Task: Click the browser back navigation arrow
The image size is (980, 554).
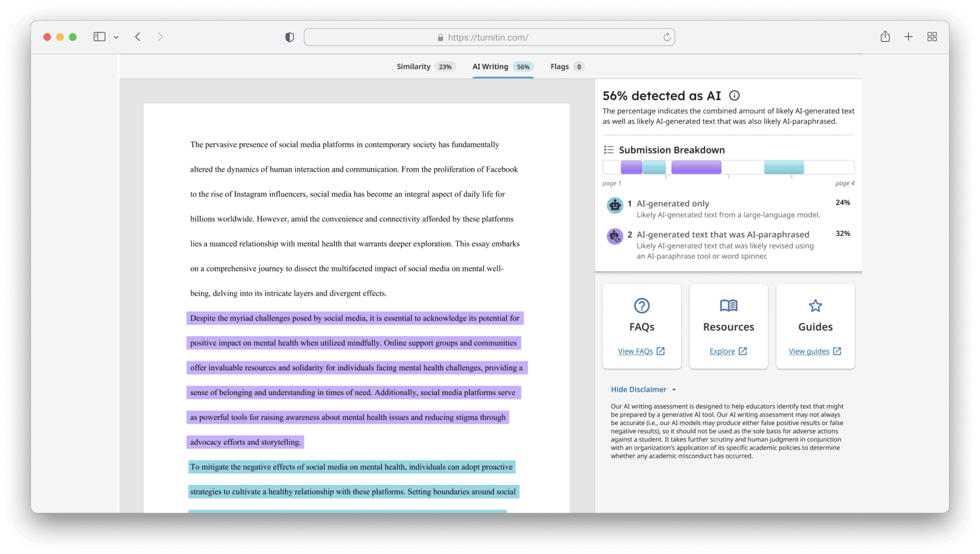Action: click(138, 36)
